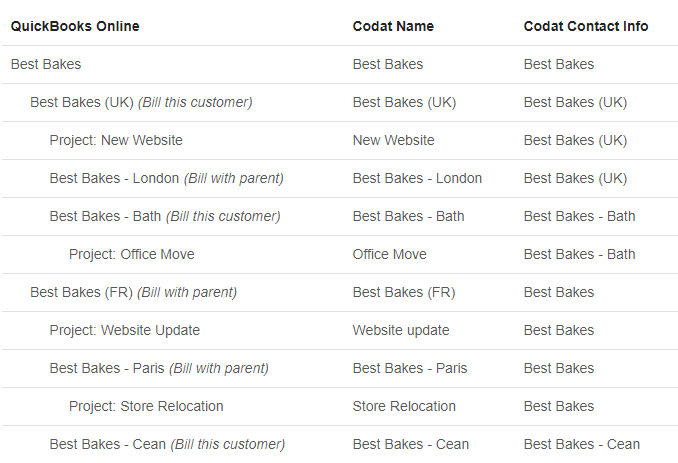Select Best Bakes - London Bill with parent entry

166,178
